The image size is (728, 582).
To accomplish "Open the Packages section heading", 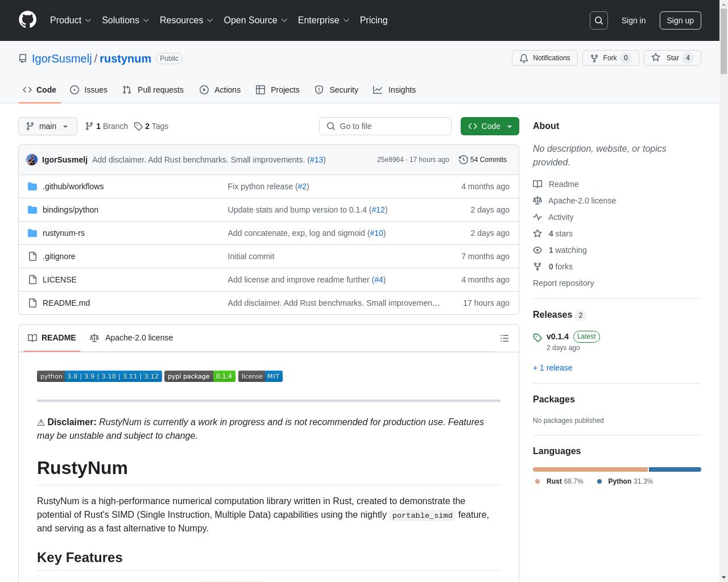I will pos(553,400).
